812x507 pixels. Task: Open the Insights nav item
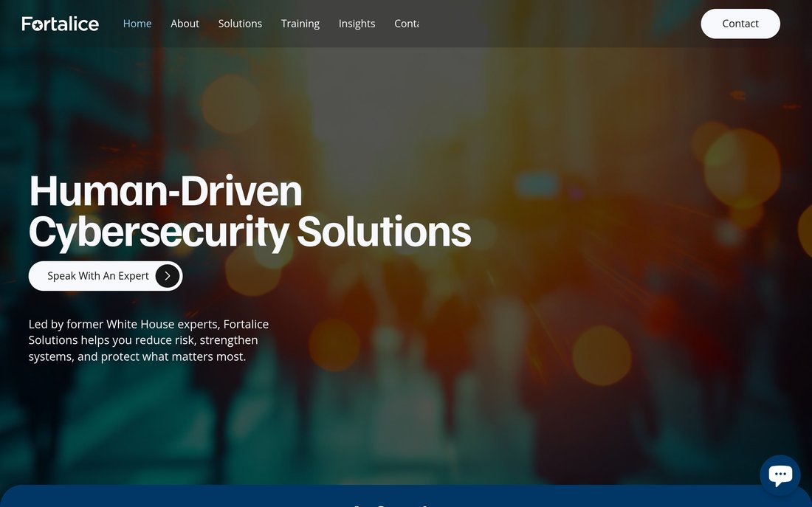pos(357,24)
